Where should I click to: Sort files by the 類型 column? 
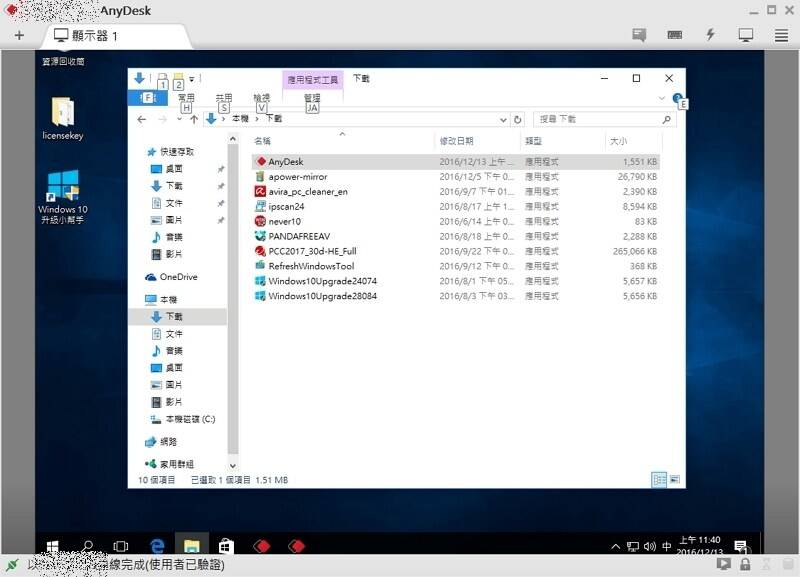(x=533, y=141)
